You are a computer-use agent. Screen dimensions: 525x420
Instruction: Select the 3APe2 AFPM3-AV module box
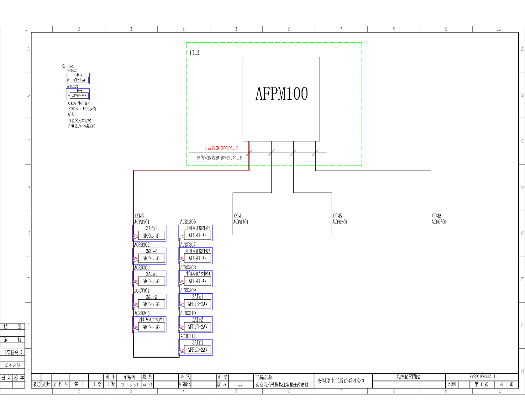click(x=149, y=256)
